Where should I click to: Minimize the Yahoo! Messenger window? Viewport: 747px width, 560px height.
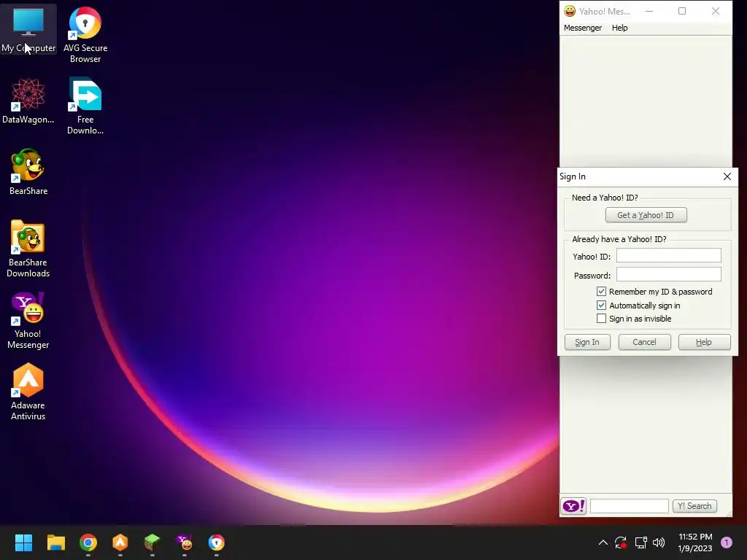(x=649, y=11)
